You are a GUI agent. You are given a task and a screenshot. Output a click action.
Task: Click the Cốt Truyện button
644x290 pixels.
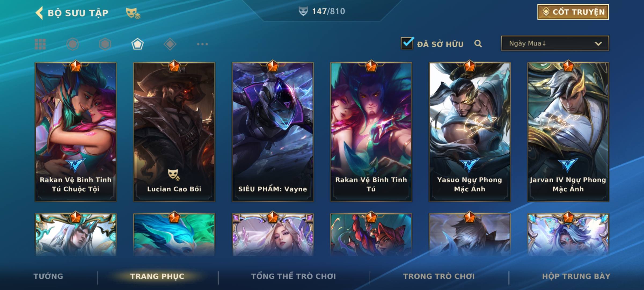[573, 12]
